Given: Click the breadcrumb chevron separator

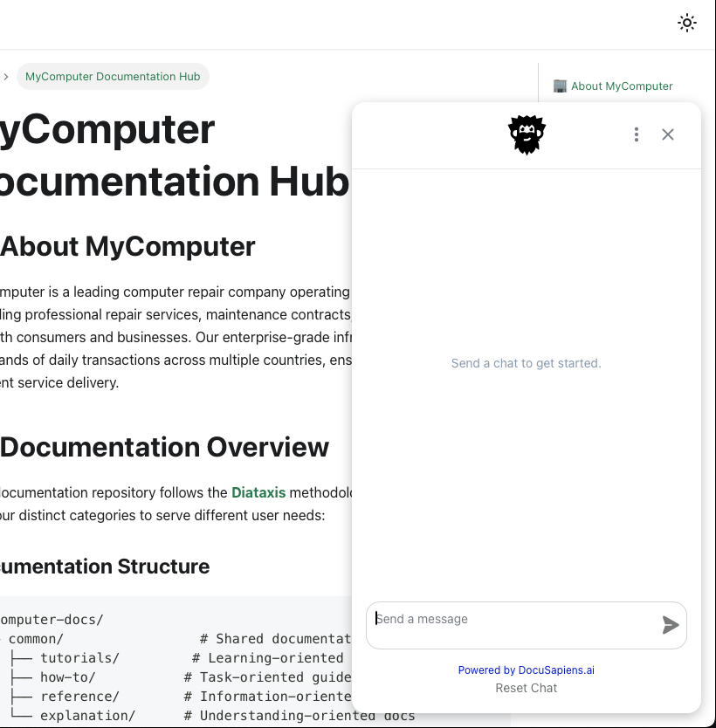Looking at the screenshot, I should coord(6,77).
